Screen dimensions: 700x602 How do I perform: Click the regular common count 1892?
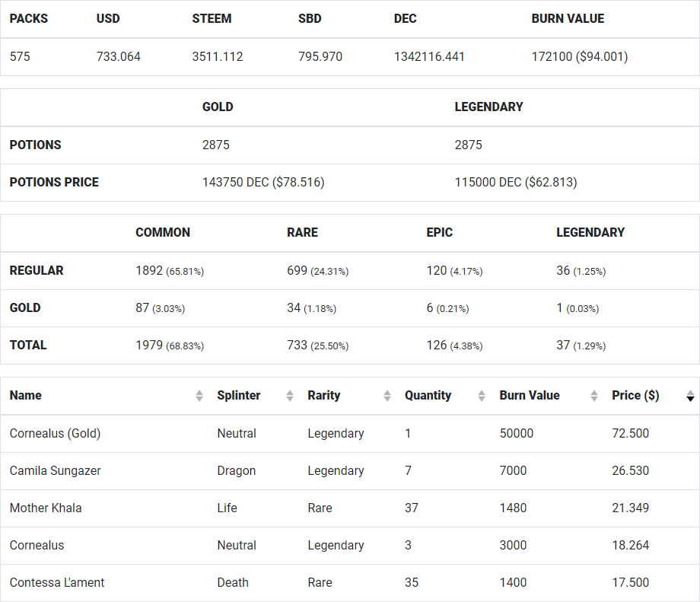pos(149,271)
